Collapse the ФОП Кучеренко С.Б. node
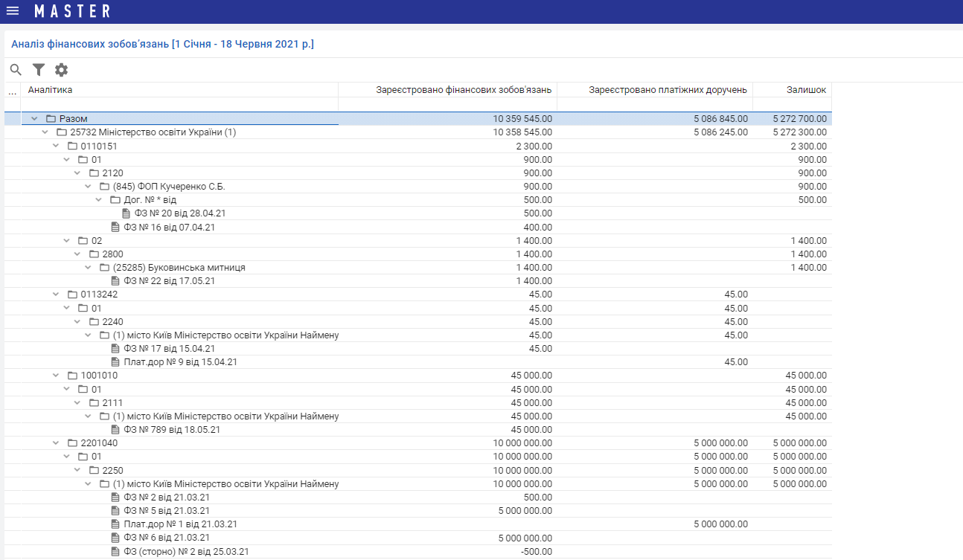This screenshot has width=963, height=560. [89, 187]
